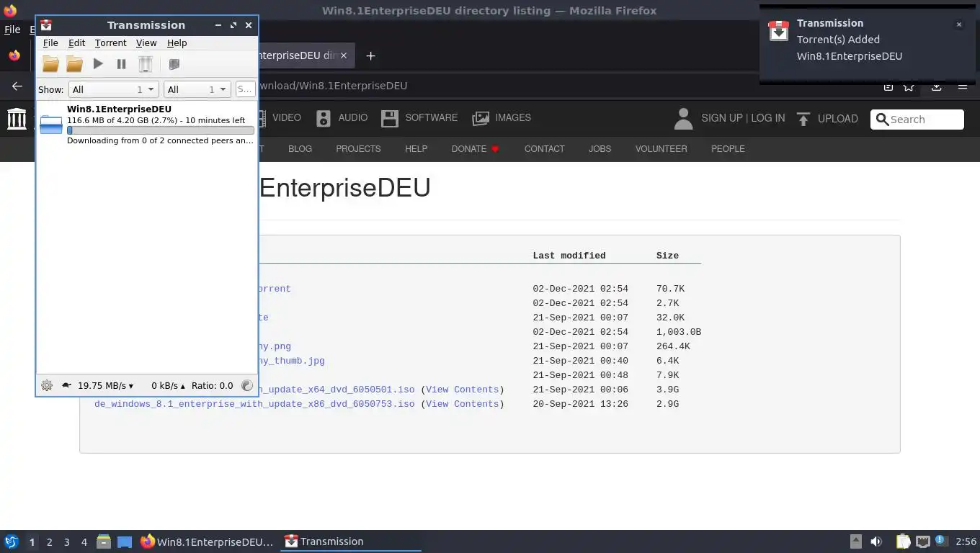Open Transmission options gear in status bar

pyautogui.click(x=47, y=385)
